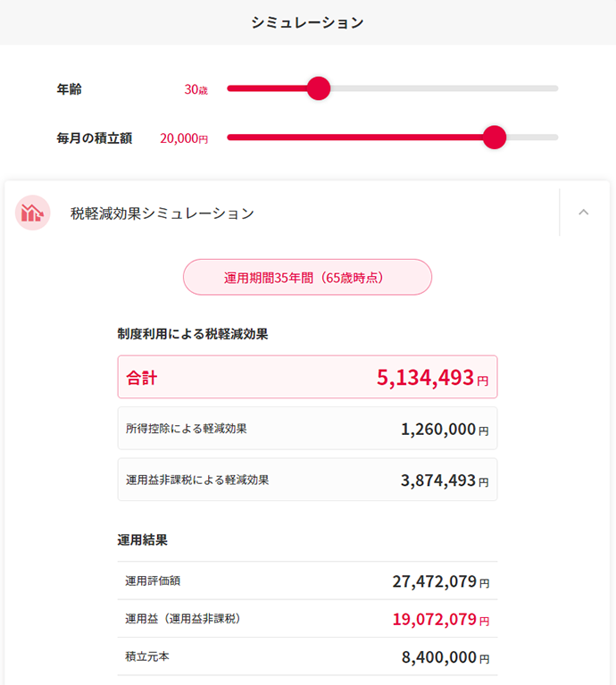Click the 20,000円 monthly amount value

(184, 138)
